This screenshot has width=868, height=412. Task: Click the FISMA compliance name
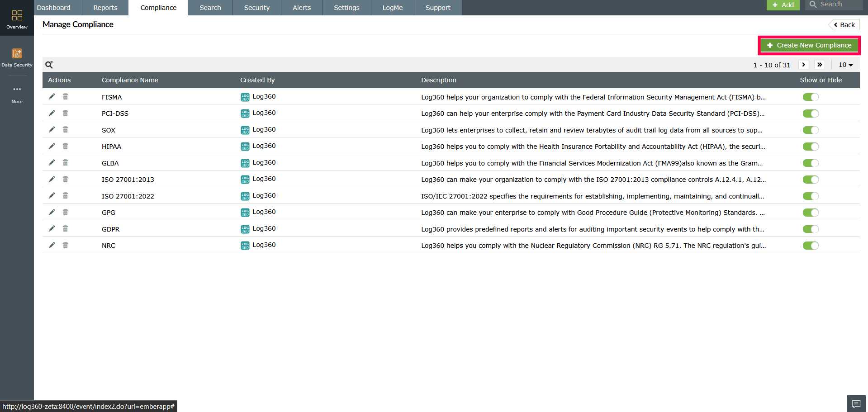point(112,97)
